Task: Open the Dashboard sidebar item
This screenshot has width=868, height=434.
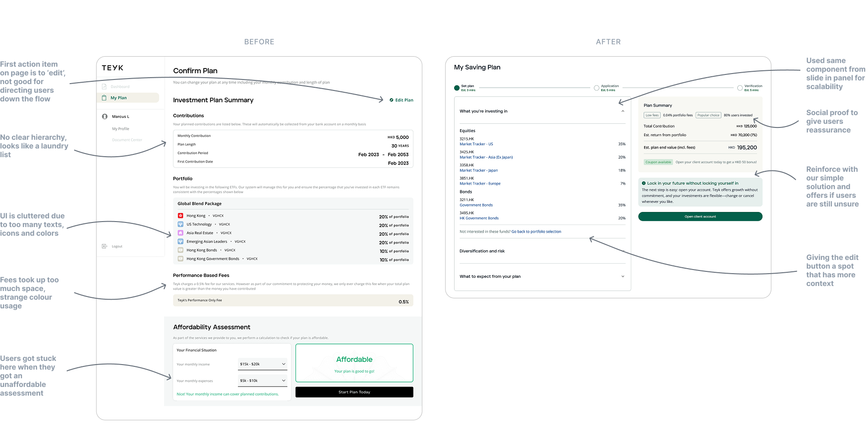Action: point(120,87)
